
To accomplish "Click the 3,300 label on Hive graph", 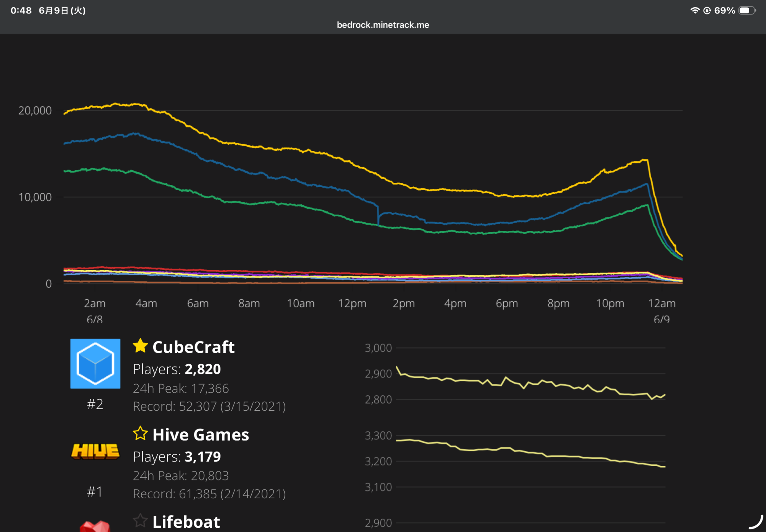I will [378, 436].
